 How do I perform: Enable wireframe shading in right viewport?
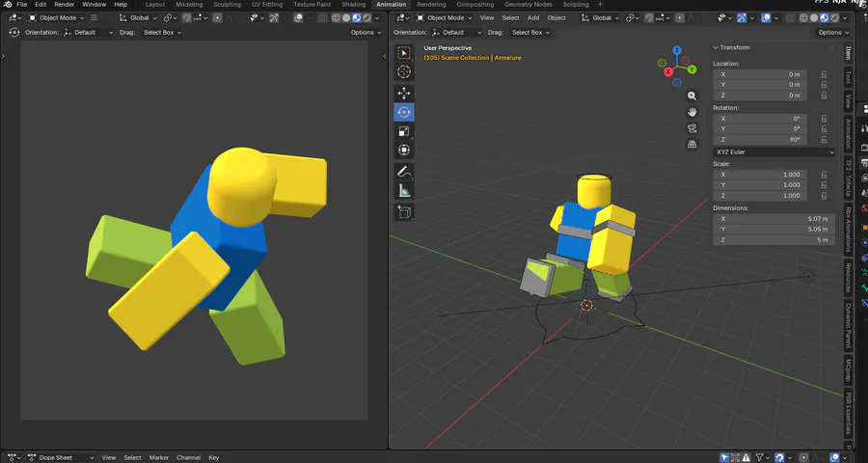click(x=803, y=17)
